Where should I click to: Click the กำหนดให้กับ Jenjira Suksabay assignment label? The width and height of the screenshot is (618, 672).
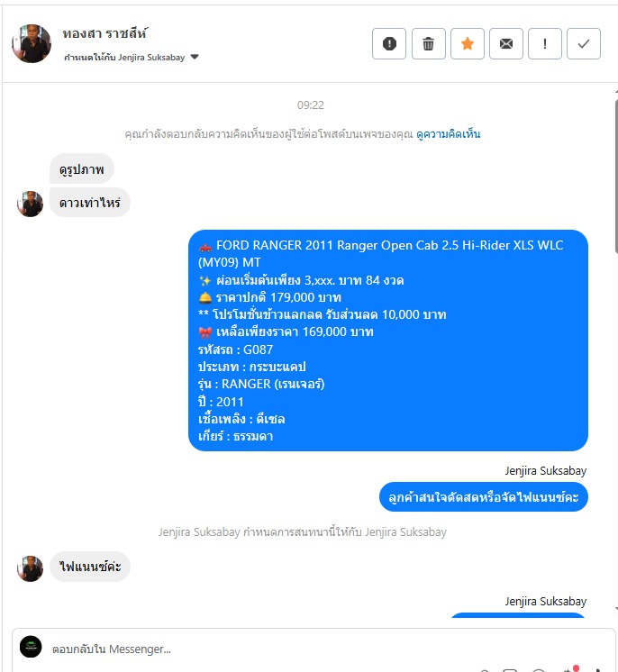[124, 57]
